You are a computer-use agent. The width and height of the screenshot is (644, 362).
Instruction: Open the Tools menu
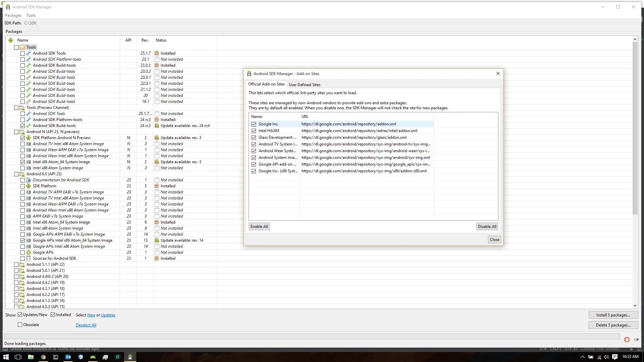point(31,15)
